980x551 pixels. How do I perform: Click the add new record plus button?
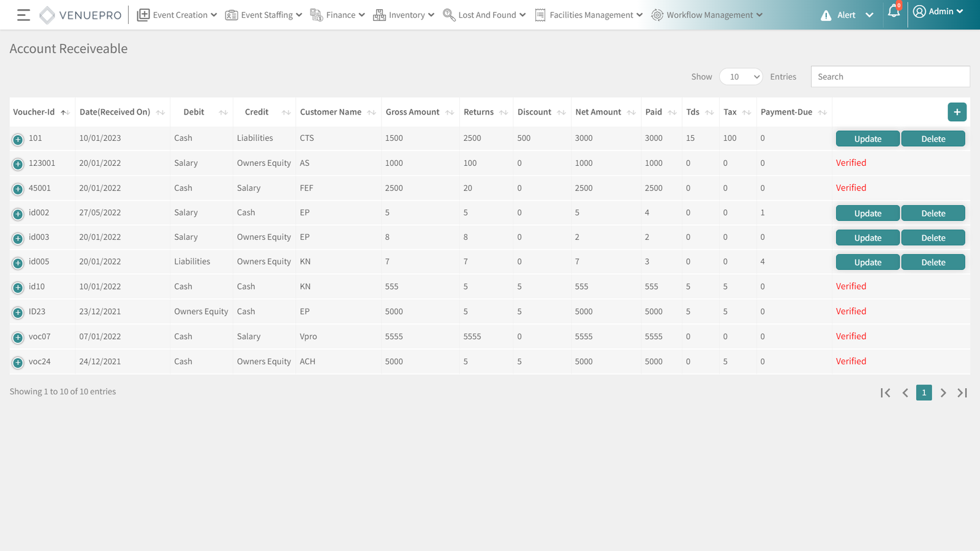click(957, 112)
